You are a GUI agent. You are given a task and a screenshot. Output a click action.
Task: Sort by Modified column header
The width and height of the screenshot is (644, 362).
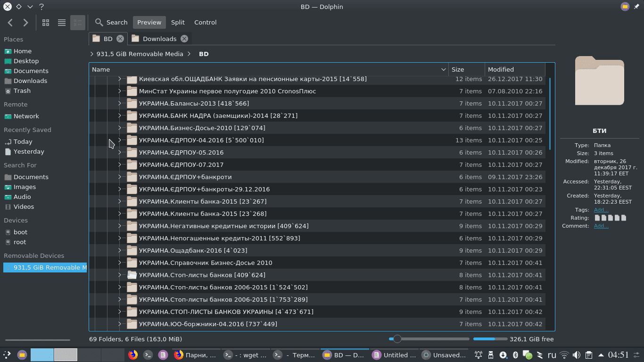[x=515, y=69]
